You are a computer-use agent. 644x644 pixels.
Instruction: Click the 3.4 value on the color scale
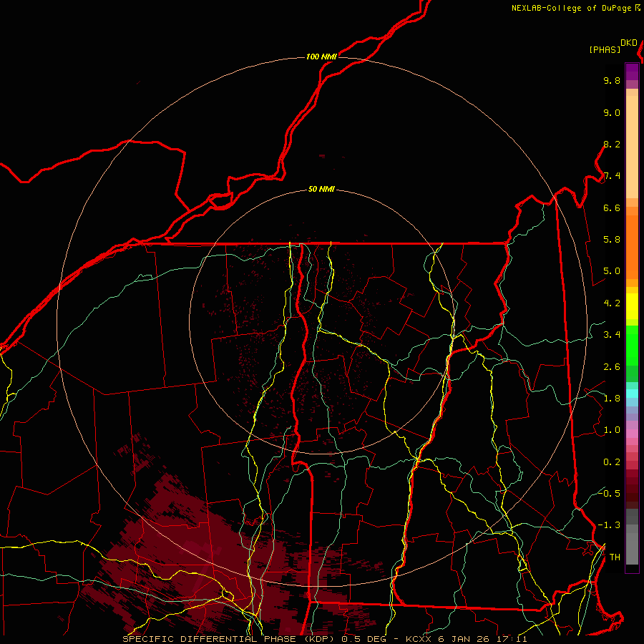tap(612, 335)
